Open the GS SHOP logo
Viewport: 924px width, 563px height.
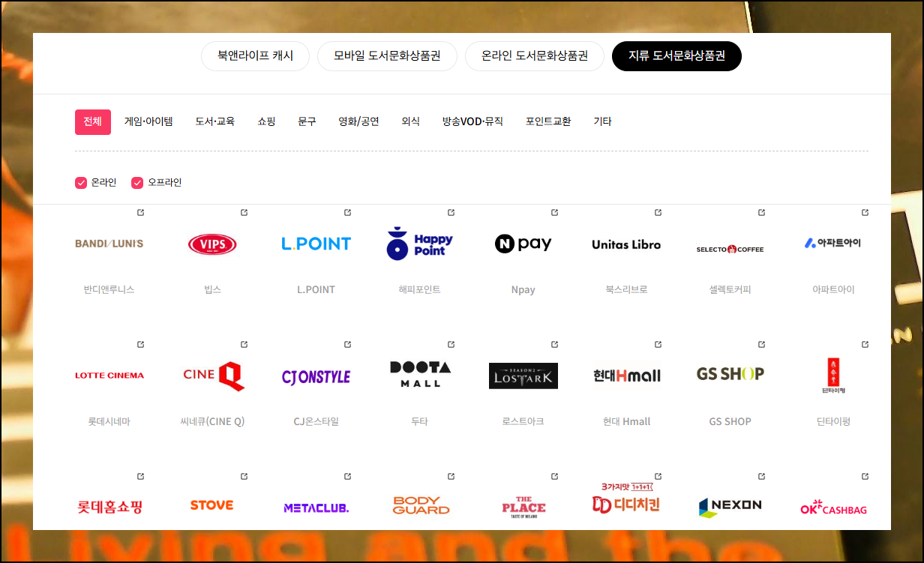click(730, 373)
